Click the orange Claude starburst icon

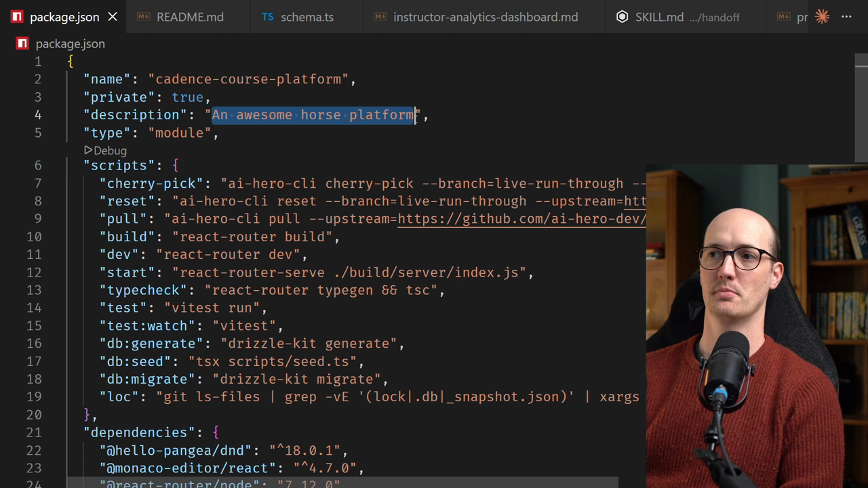point(822,17)
